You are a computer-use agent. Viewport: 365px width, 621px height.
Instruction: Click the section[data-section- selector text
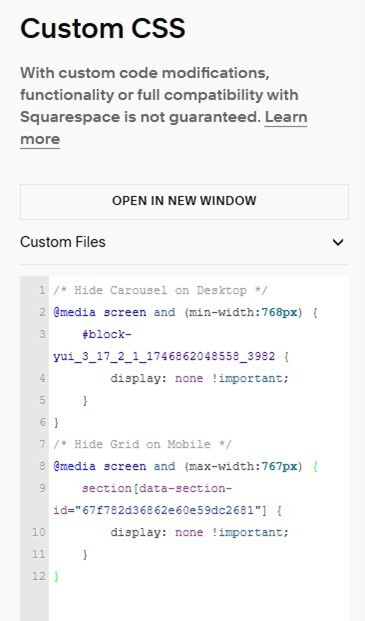157,488
